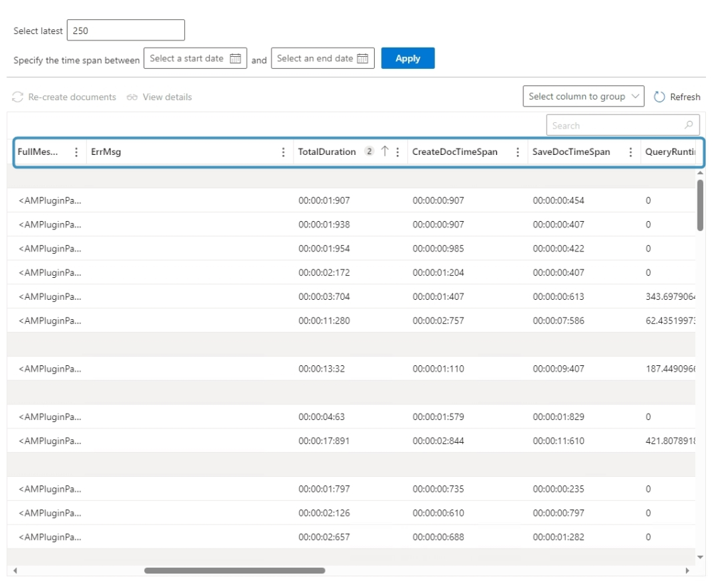Select cell 00:00:01:938

tap(324, 225)
